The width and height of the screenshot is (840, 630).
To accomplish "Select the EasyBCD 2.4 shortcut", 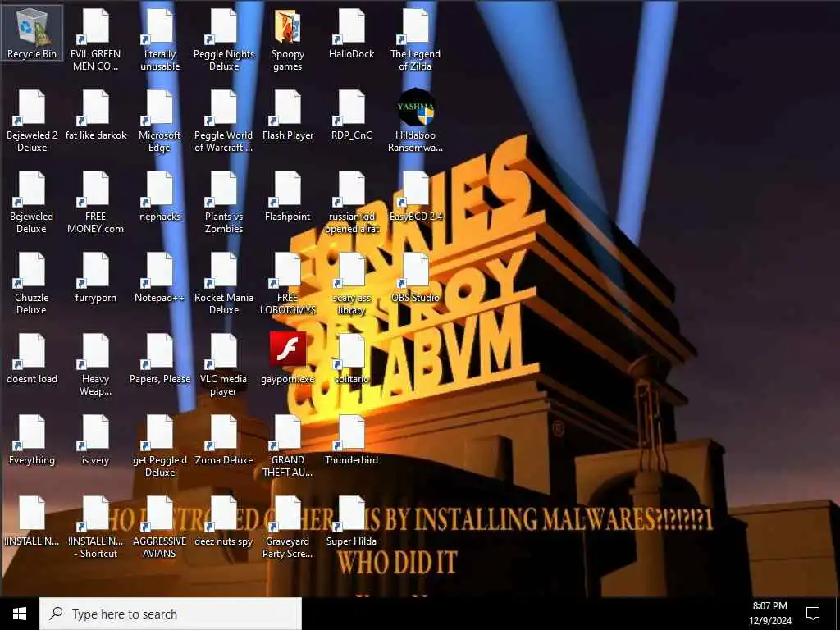I will click(415, 196).
